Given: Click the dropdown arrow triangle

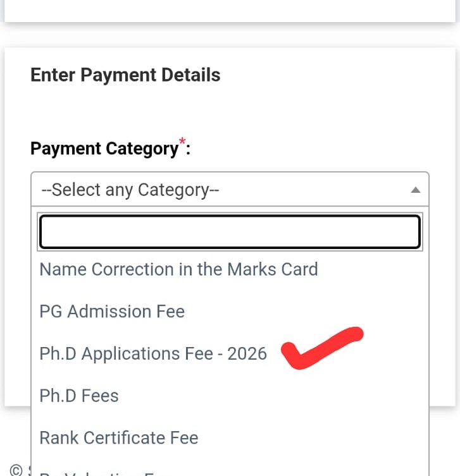Looking at the screenshot, I should (415, 190).
